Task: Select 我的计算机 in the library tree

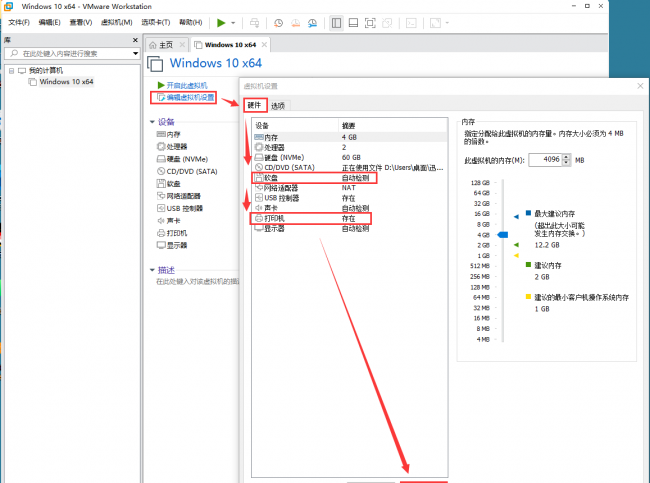Action: point(46,70)
